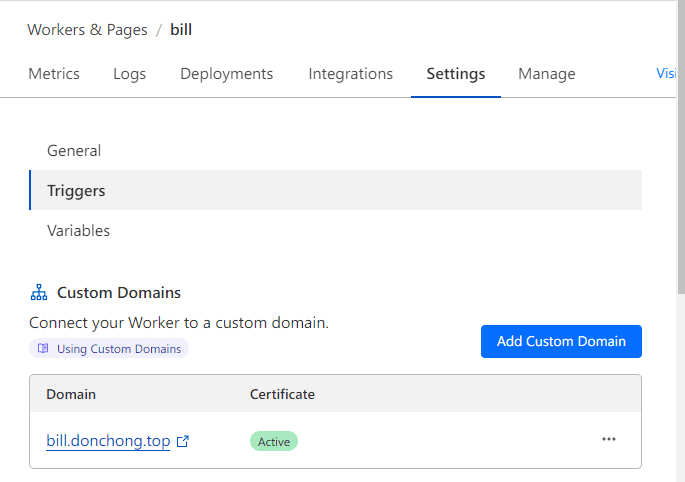Image resolution: width=685 pixels, height=482 pixels.
Task: Click the Domain column header
Action: tap(71, 394)
